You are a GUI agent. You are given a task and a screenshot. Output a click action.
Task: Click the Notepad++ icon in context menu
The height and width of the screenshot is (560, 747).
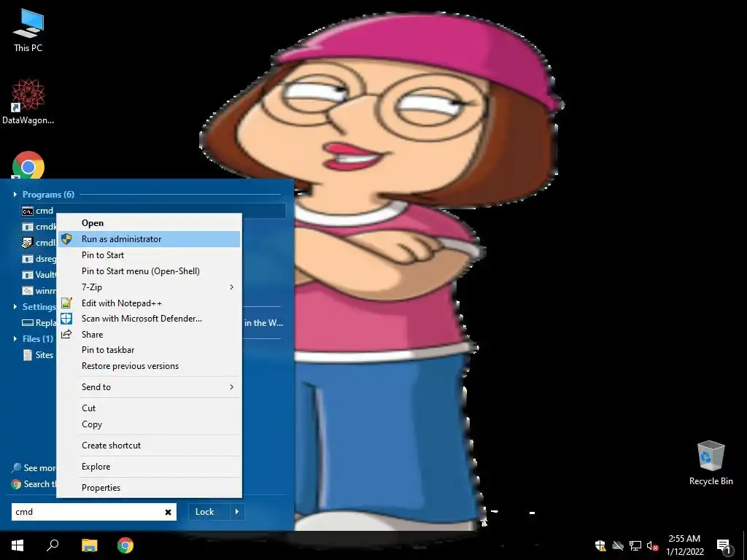(66, 303)
